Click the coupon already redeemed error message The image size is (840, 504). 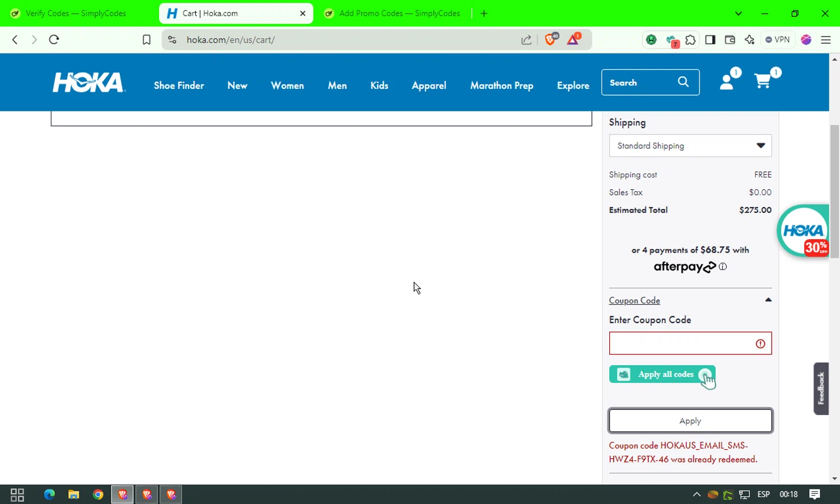tap(683, 452)
